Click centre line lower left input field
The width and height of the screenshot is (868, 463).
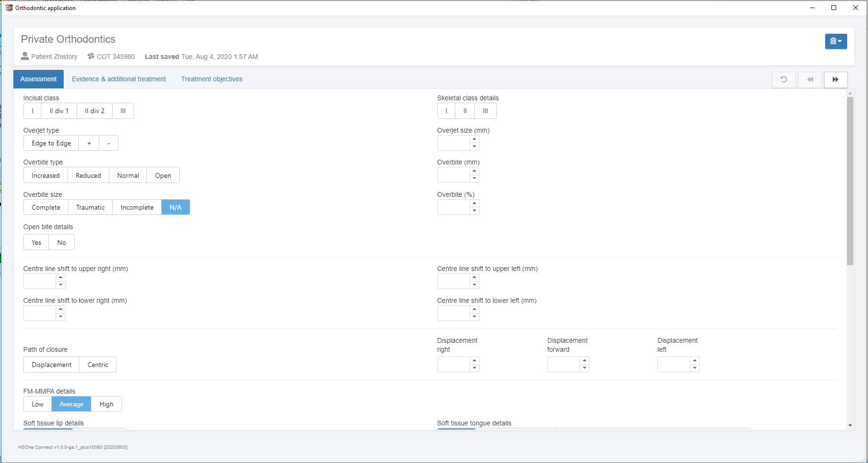(x=453, y=313)
